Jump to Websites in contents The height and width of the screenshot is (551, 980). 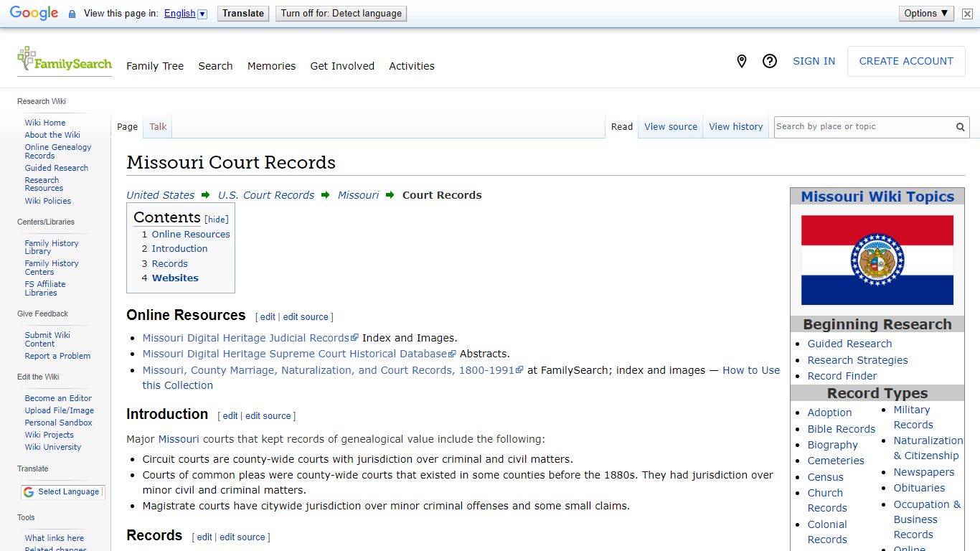coord(175,278)
